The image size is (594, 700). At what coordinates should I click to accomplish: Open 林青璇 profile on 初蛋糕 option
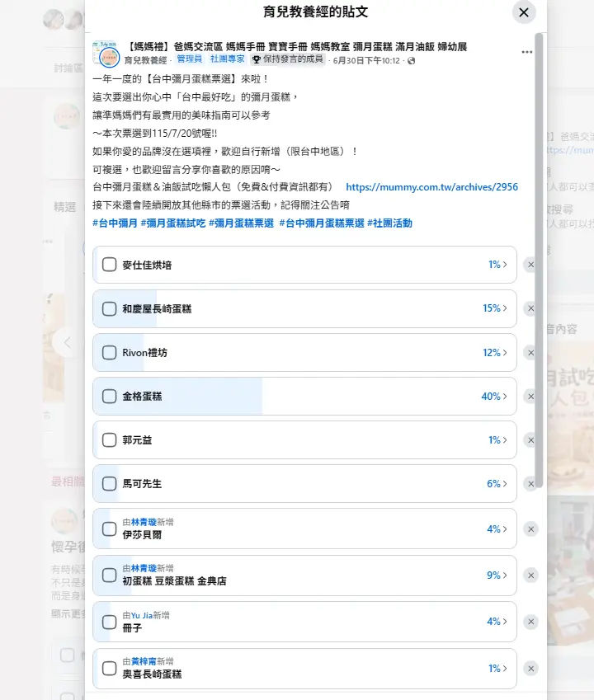tap(144, 568)
